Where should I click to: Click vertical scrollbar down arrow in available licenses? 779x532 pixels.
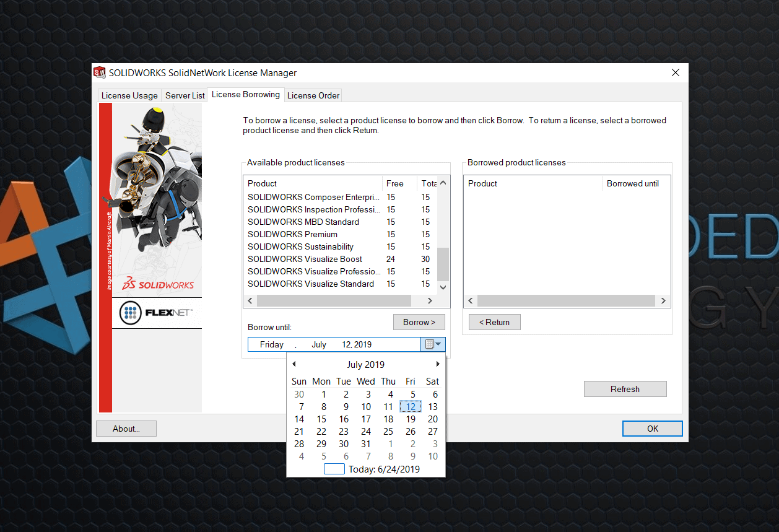443,287
